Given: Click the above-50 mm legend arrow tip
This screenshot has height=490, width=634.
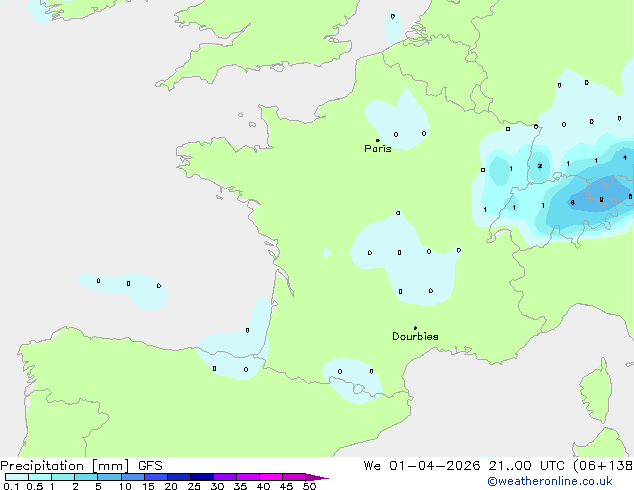Looking at the screenshot, I should (317, 477).
